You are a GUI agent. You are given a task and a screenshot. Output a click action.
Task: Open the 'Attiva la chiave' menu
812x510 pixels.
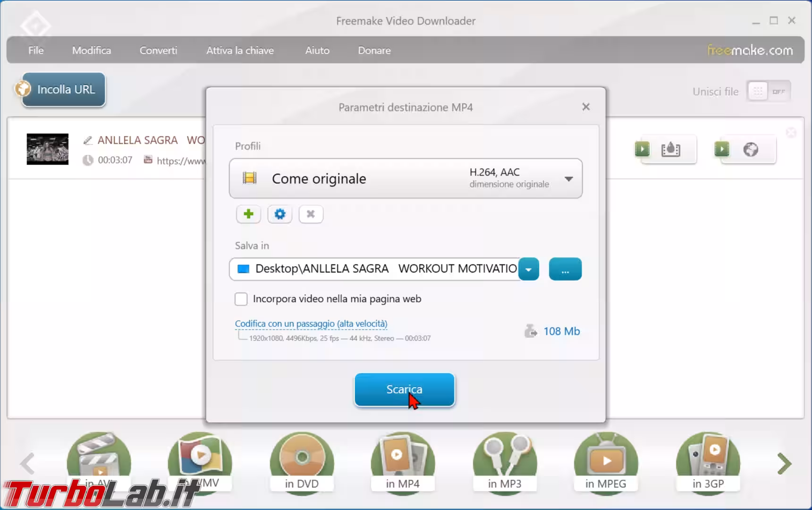(x=240, y=50)
